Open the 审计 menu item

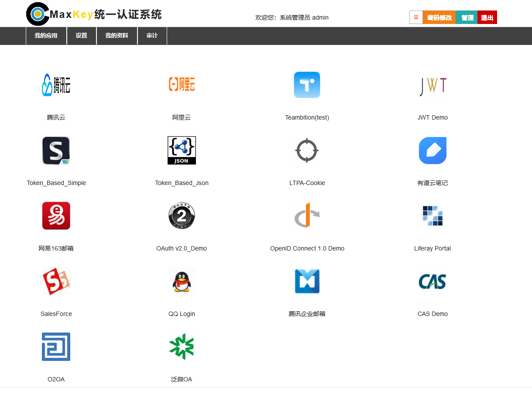152,36
